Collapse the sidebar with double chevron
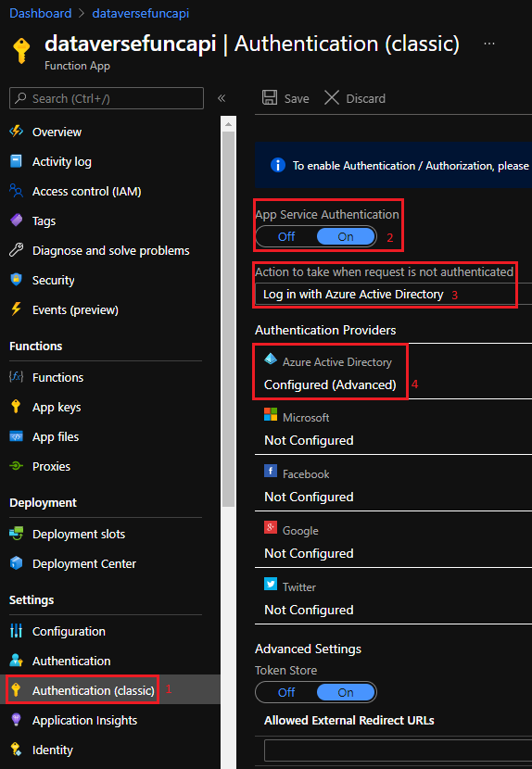Screen dimensions: 532x769 pos(222,98)
